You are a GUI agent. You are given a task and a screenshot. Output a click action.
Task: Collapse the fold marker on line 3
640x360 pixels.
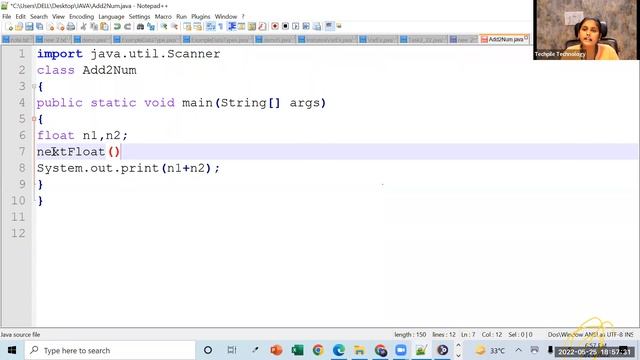coord(34,87)
